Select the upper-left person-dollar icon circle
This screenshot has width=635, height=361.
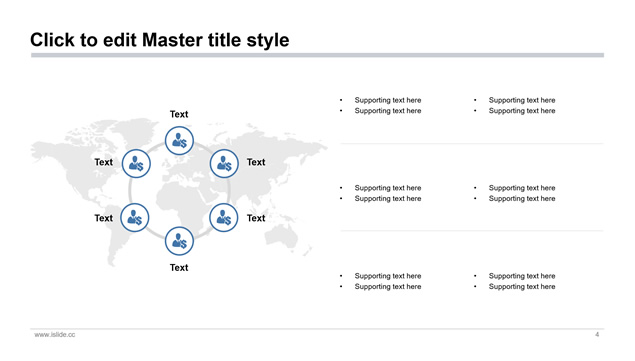click(x=136, y=164)
